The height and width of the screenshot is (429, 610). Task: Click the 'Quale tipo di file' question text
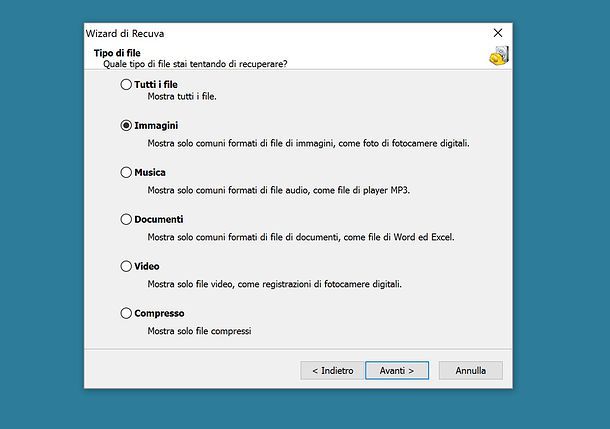pyautogui.click(x=195, y=64)
